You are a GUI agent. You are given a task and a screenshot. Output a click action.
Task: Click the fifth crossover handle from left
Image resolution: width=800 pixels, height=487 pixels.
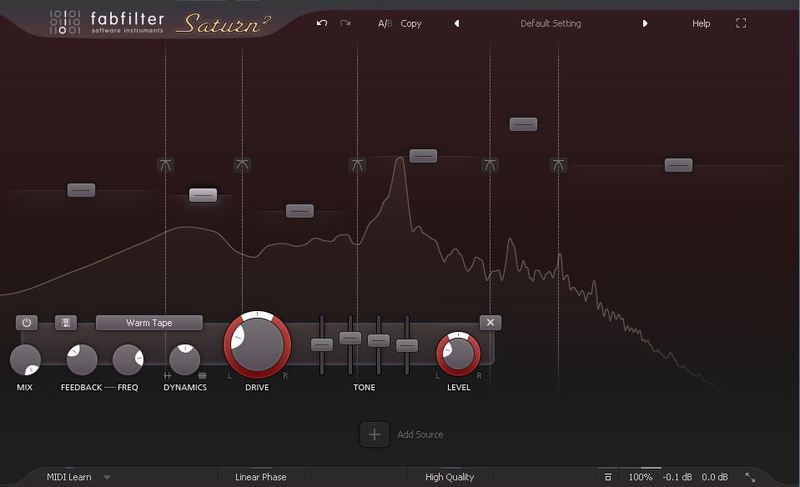558,165
